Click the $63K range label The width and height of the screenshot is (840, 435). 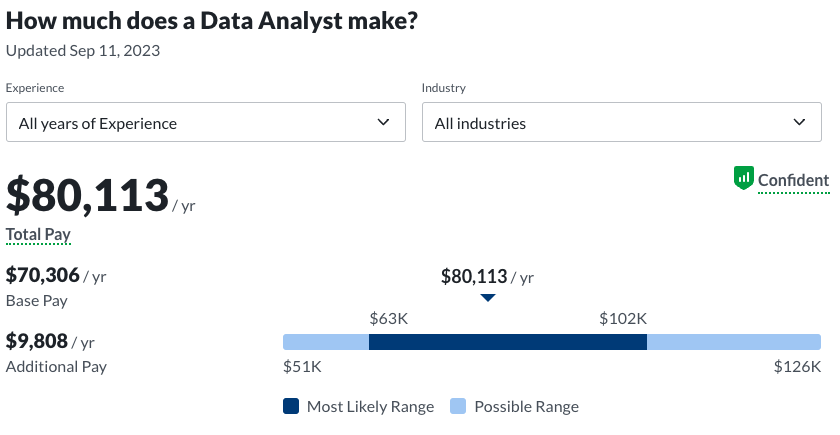pos(389,318)
